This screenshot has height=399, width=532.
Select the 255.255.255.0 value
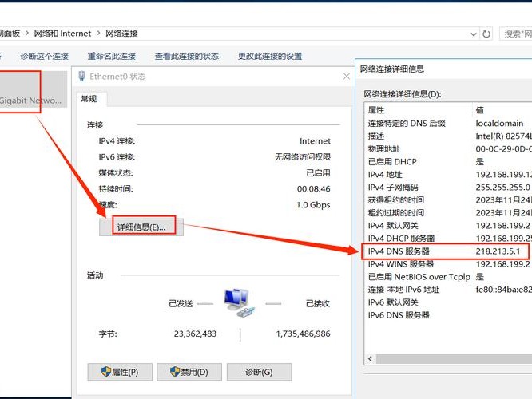[x=502, y=188]
